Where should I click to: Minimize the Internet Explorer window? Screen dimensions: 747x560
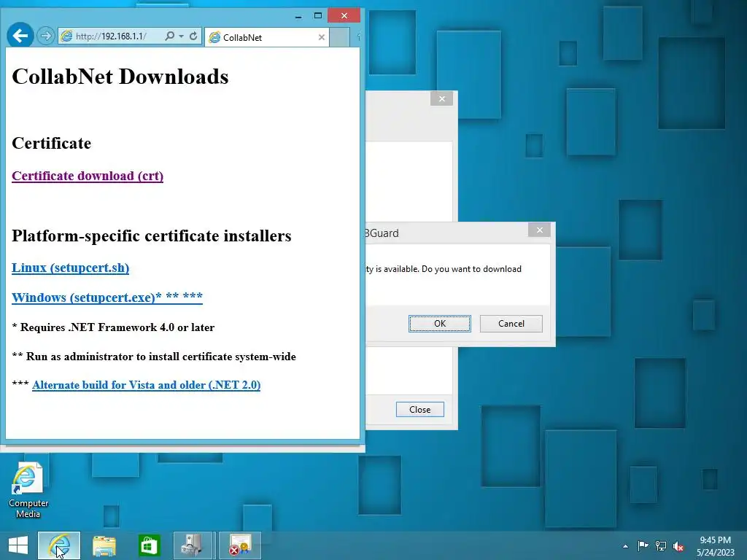coord(298,16)
